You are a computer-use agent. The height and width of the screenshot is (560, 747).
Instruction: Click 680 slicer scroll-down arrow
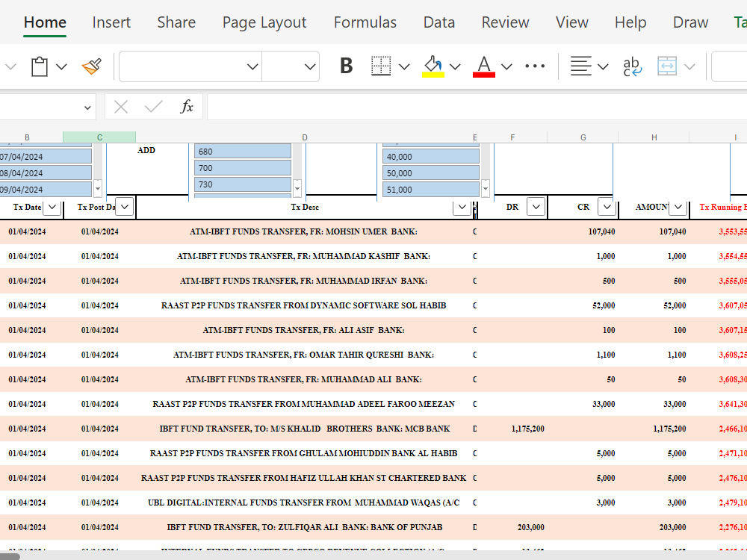click(297, 189)
